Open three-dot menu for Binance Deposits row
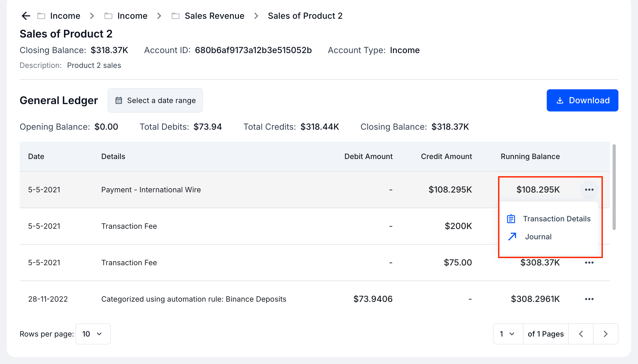Screen dimensions: 638x364 pyautogui.click(x=589, y=299)
